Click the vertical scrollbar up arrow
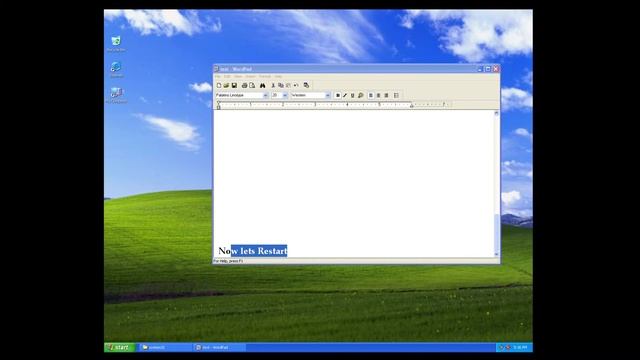640x360 pixels. [x=496, y=113]
